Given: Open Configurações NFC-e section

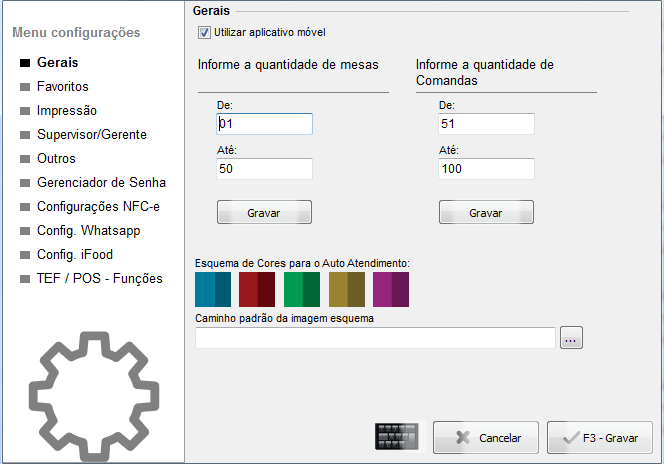Looking at the screenshot, I should [98, 207].
